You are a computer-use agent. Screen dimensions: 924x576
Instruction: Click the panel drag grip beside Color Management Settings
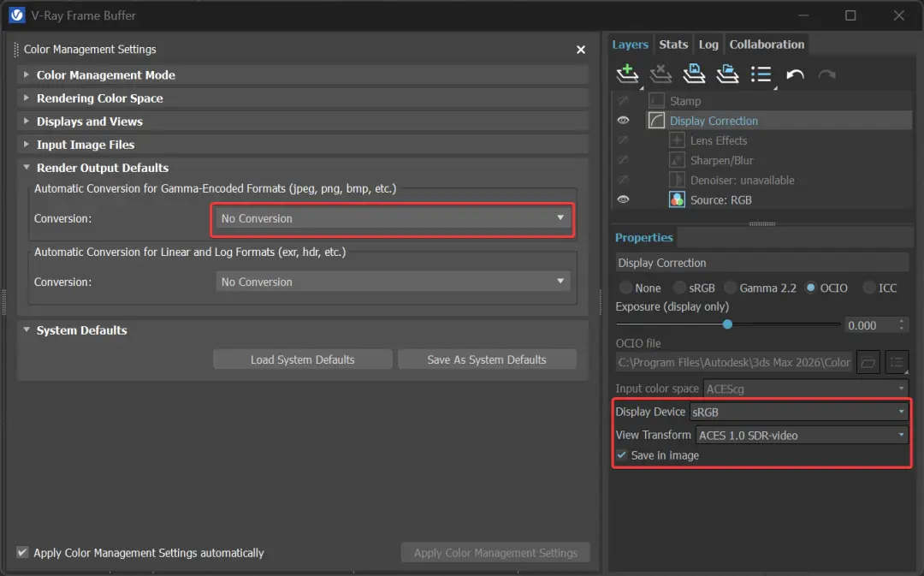(16, 50)
